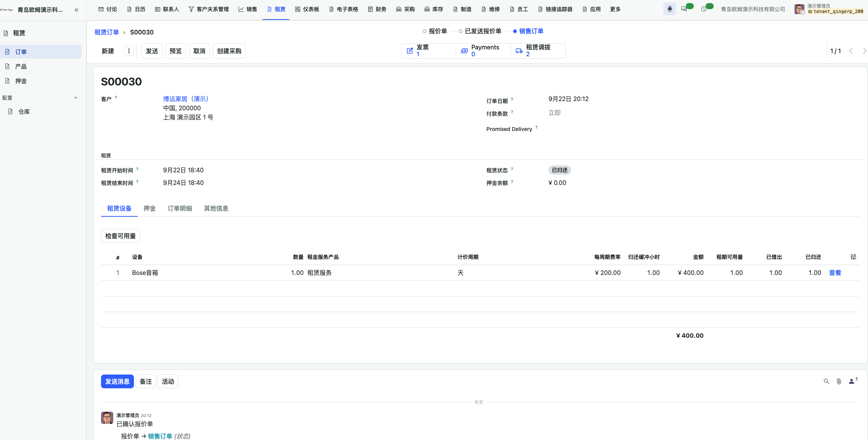Click the 创建采购 button
868x440 pixels.
click(229, 51)
